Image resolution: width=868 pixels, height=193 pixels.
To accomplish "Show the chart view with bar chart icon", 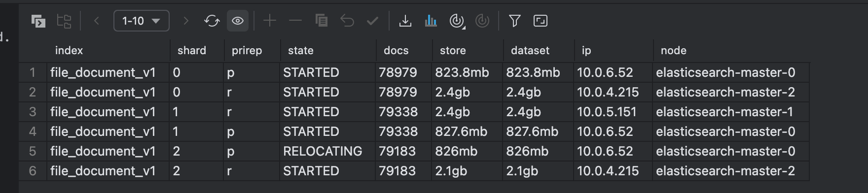I will 431,21.
